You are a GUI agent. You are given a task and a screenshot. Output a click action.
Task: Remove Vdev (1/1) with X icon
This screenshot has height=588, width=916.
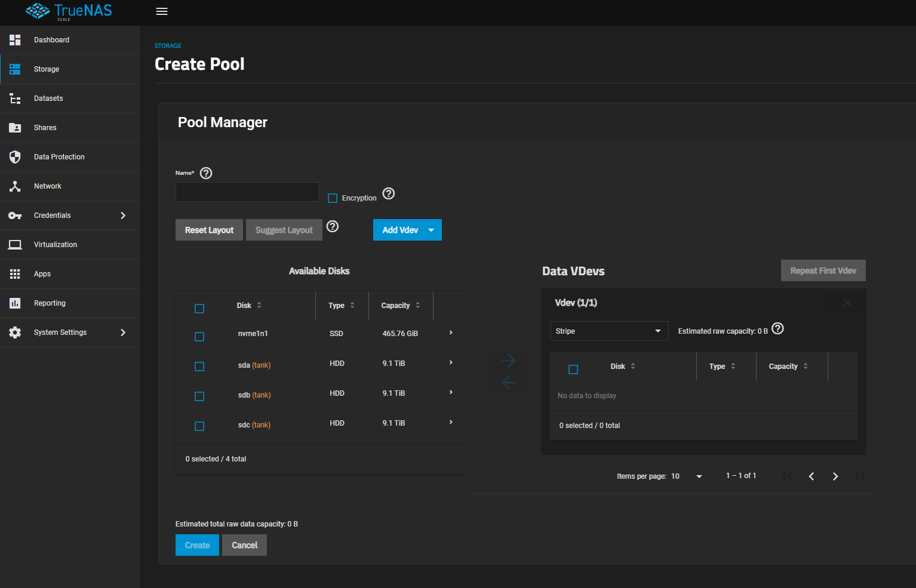pos(847,303)
